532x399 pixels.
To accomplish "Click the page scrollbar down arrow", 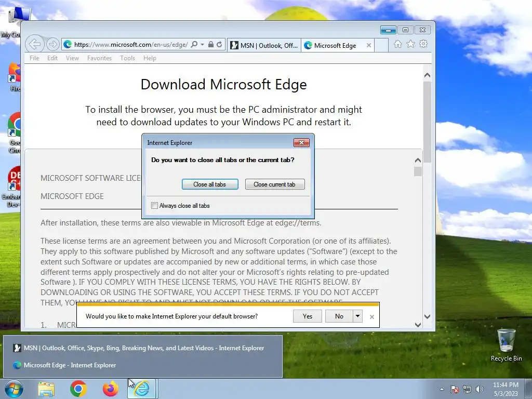I will 427,316.
